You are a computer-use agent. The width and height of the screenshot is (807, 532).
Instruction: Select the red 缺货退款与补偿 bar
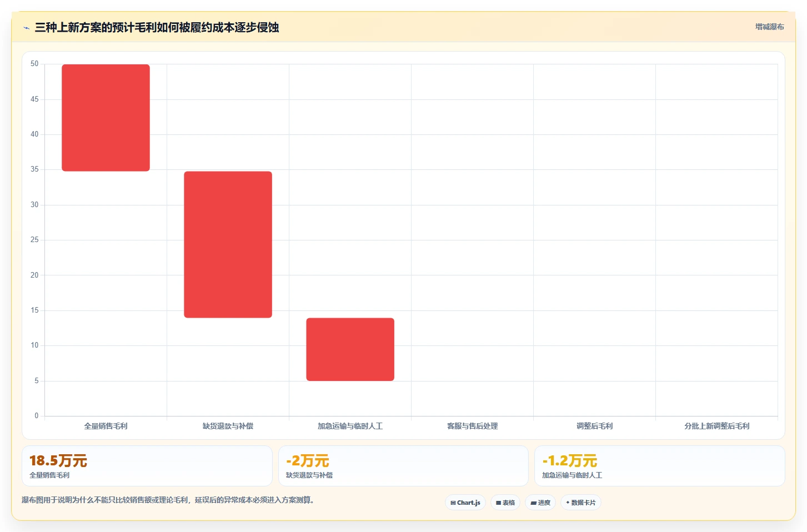228,244
